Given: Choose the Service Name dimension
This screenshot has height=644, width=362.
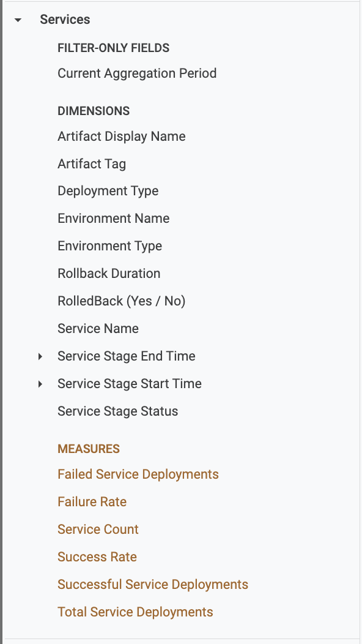Looking at the screenshot, I should pos(98,329).
